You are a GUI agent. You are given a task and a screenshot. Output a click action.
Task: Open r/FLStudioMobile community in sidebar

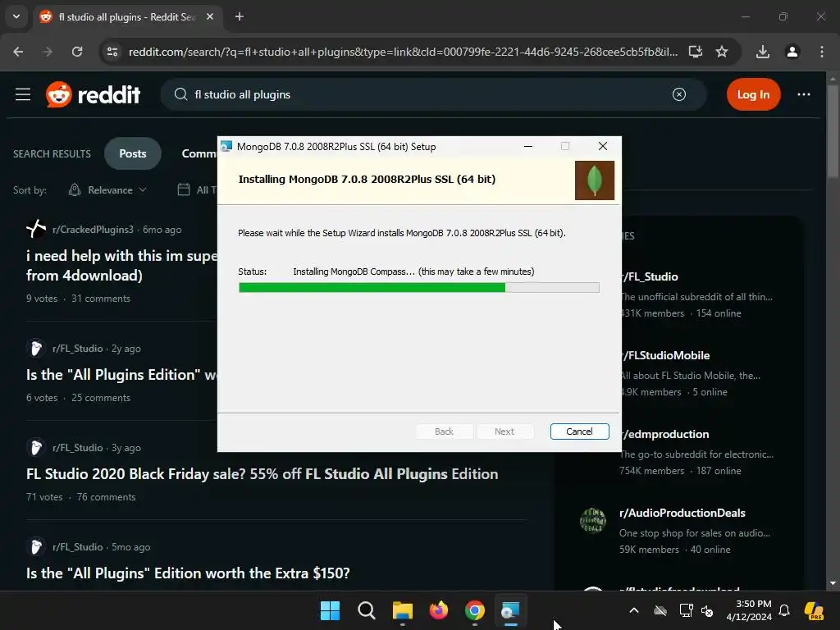pyautogui.click(x=666, y=356)
